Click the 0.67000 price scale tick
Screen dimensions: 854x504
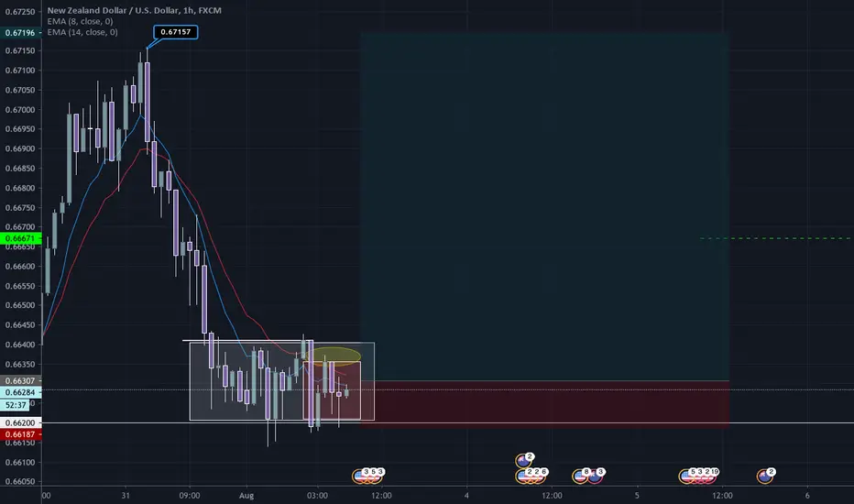(20, 110)
